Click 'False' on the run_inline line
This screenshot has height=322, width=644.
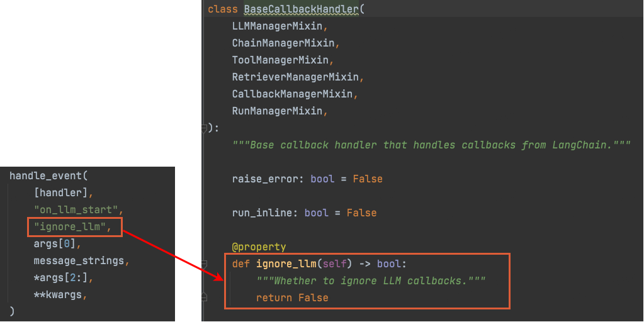(x=361, y=213)
